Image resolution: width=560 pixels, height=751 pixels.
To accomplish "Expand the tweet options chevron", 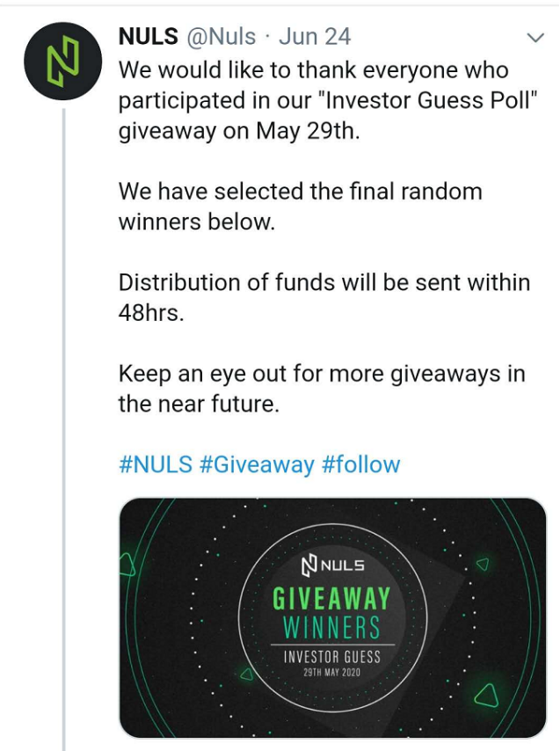I will click(x=535, y=37).
